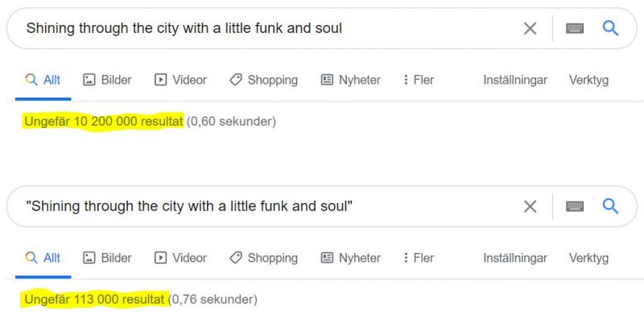Open bottom Nyheter tab
The width and height of the screenshot is (644, 328).
[350, 258]
